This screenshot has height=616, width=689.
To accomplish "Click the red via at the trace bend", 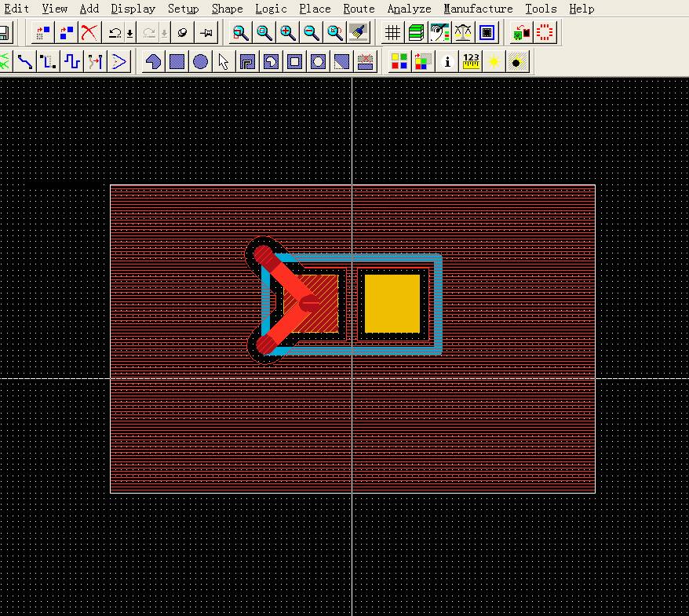I will click(310, 303).
